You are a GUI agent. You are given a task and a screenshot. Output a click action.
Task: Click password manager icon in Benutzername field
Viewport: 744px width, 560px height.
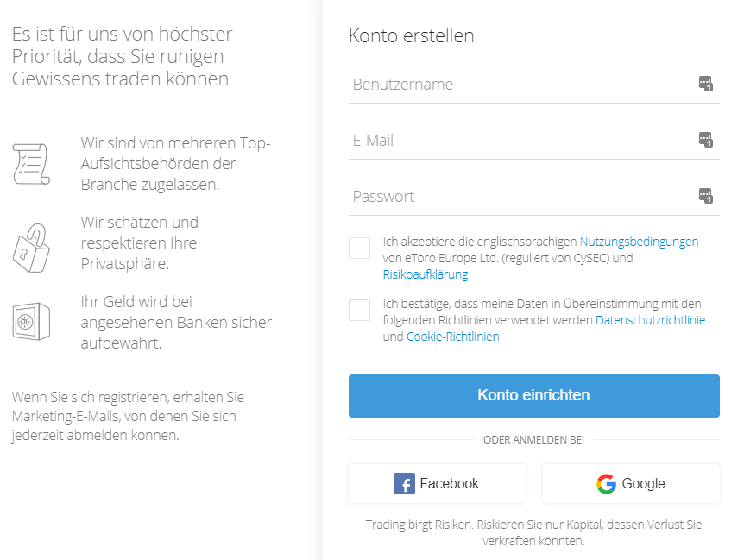click(x=705, y=84)
